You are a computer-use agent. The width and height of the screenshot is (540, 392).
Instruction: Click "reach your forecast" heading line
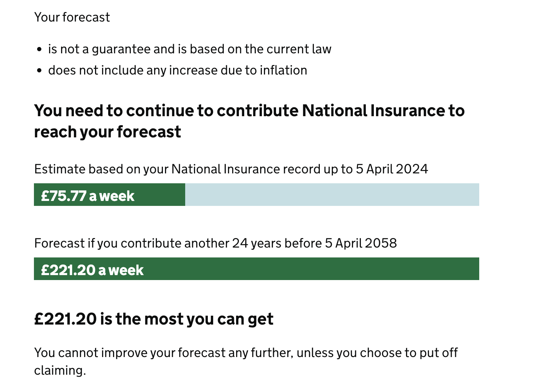(x=107, y=132)
